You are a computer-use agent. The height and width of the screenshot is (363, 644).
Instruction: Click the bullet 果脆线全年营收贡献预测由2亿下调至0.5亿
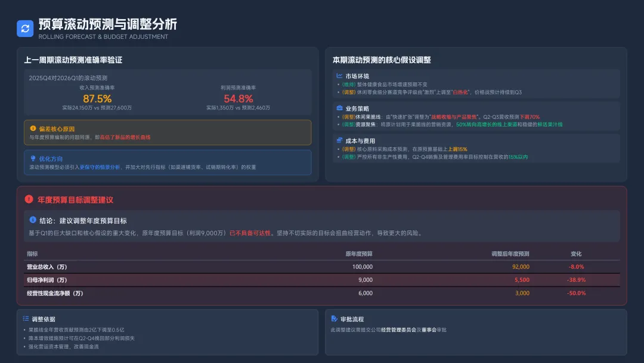(76, 330)
